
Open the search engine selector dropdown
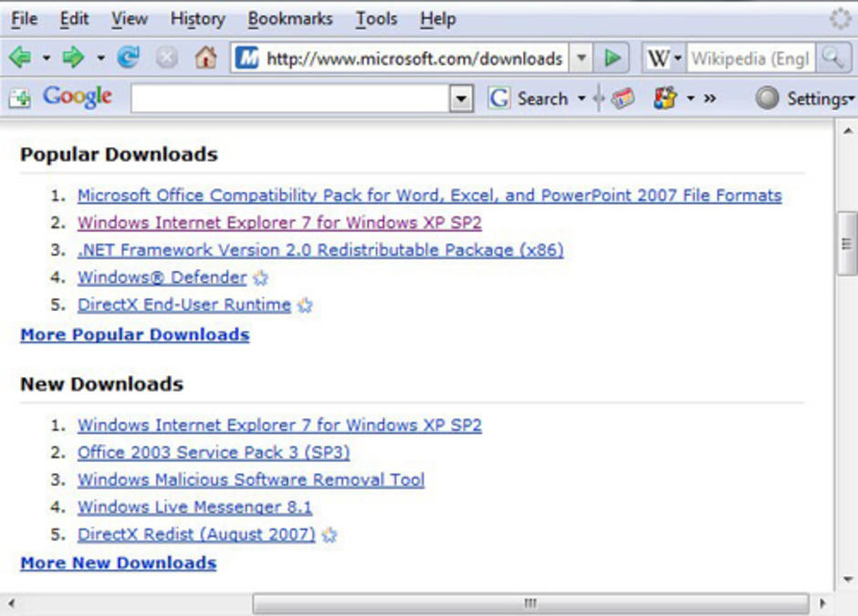(677, 57)
